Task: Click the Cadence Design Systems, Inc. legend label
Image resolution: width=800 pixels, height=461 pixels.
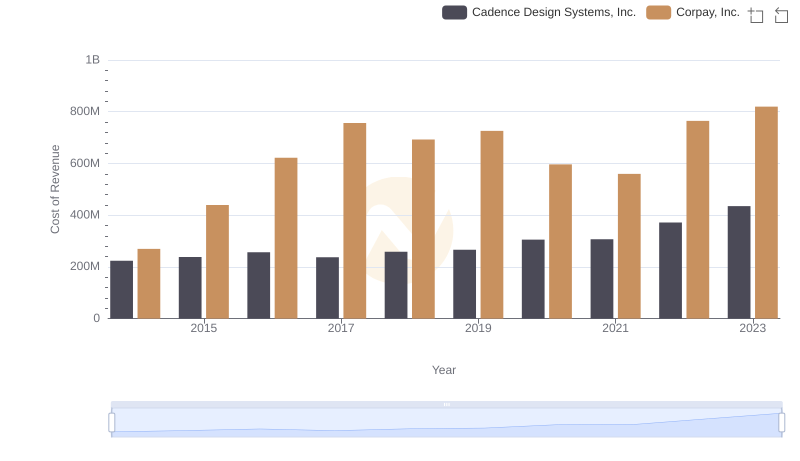Action: click(554, 12)
